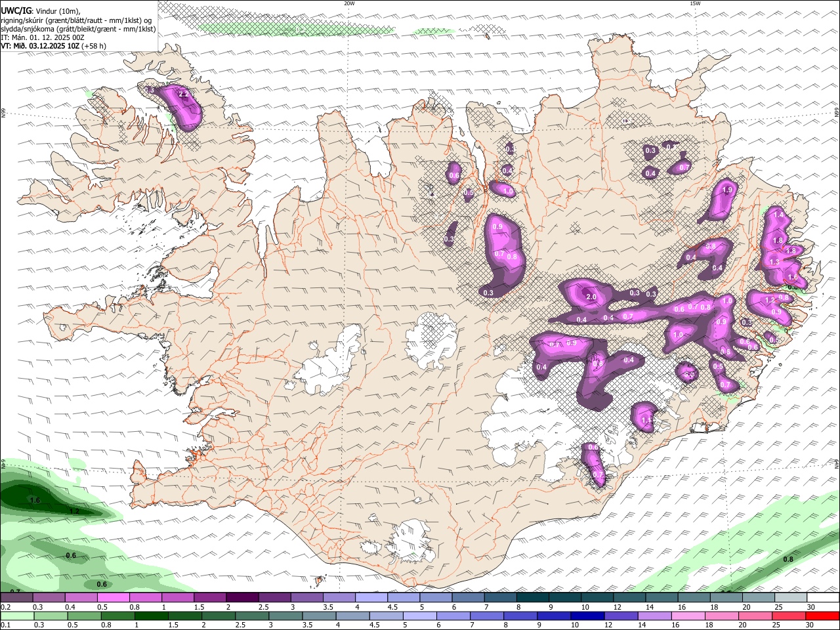Click the 1.9 snowfall value in the northeast
Screen dimensions: 840x630
[726, 190]
